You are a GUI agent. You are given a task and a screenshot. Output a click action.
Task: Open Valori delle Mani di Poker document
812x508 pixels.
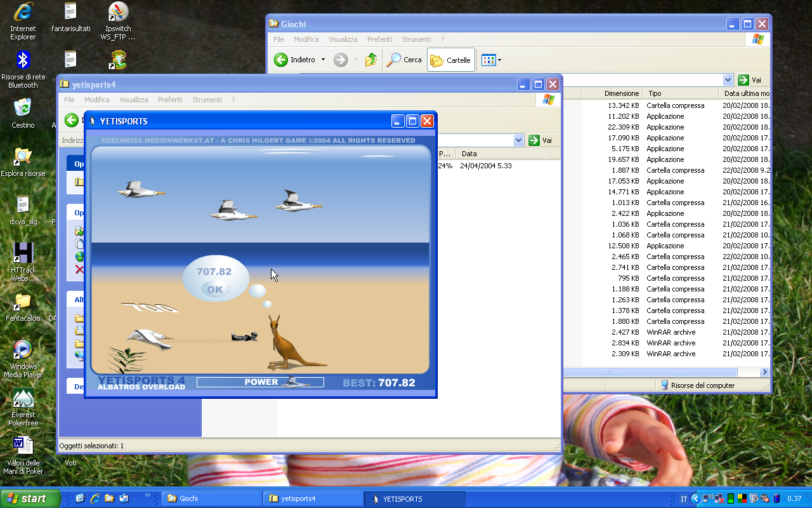[23, 455]
